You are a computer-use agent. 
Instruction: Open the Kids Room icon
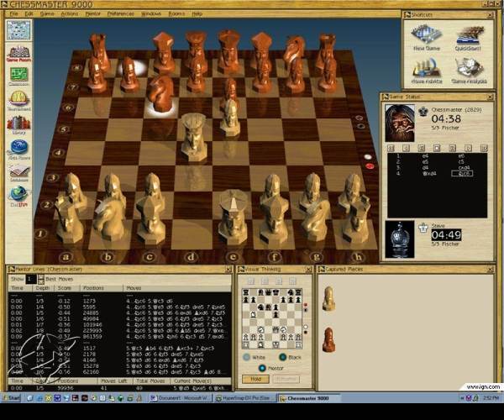[x=19, y=150]
